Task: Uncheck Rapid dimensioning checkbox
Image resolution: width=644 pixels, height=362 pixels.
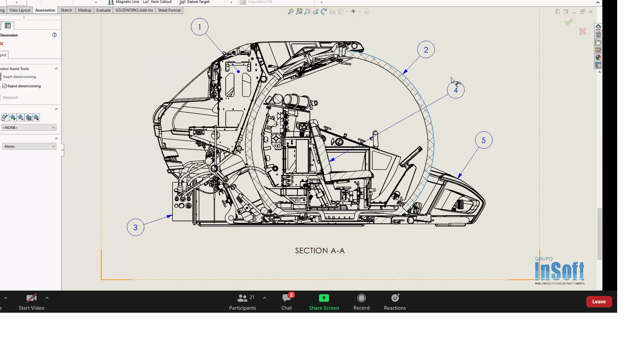Action: pyautogui.click(x=5, y=86)
